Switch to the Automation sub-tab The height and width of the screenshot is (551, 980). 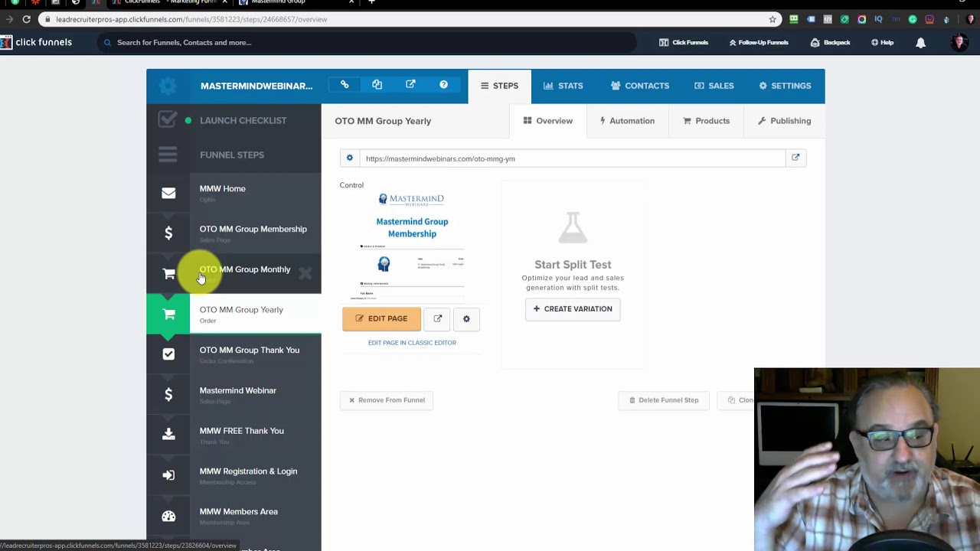(627, 121)
